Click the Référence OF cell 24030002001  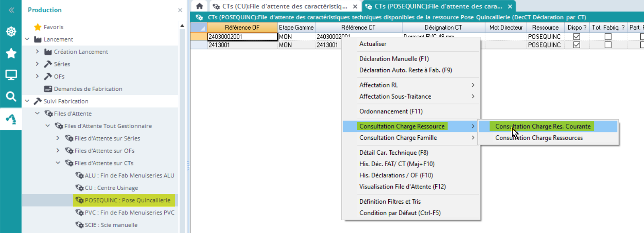(242, 37)
